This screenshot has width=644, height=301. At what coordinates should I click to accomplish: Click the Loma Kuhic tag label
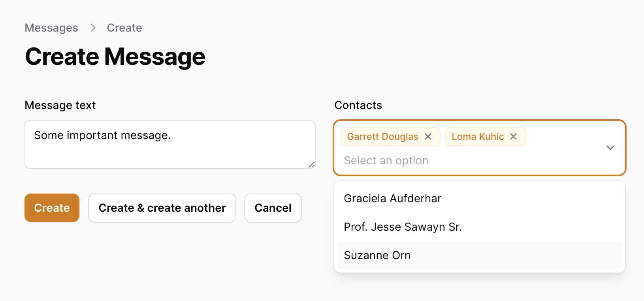[x=478, y=137]
